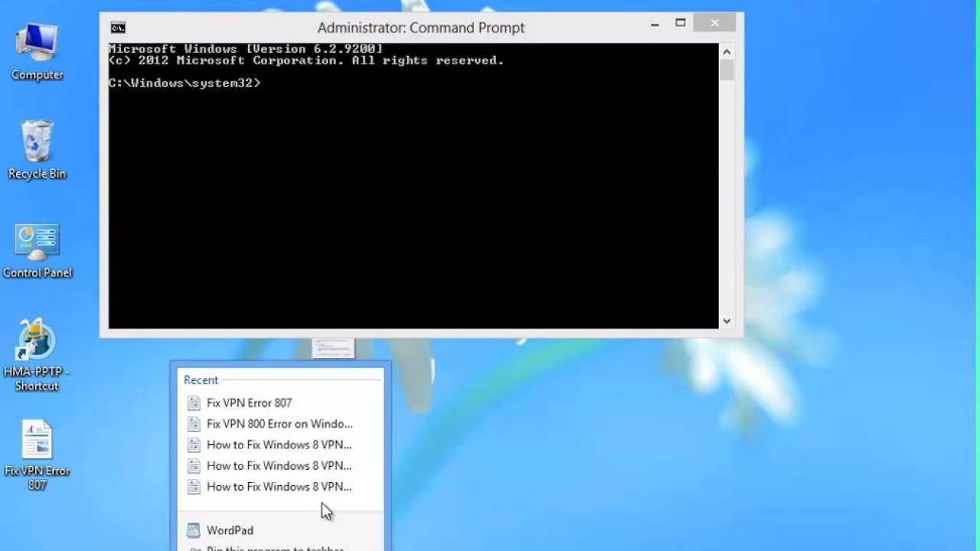The height and width of the screenshot is (551, 980).
Task: Click Command Prompt system menu icon in title bar
Action: (118, 28)
